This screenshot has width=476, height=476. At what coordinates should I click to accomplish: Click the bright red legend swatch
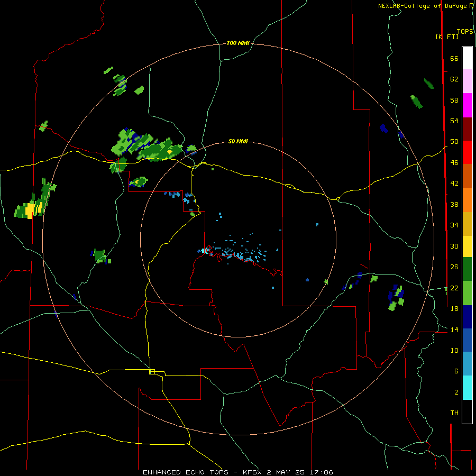pos(467,152)
